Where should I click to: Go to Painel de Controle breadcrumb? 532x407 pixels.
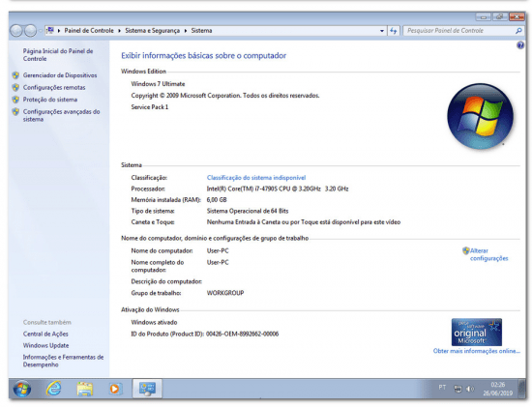click(x=89, y=31)
